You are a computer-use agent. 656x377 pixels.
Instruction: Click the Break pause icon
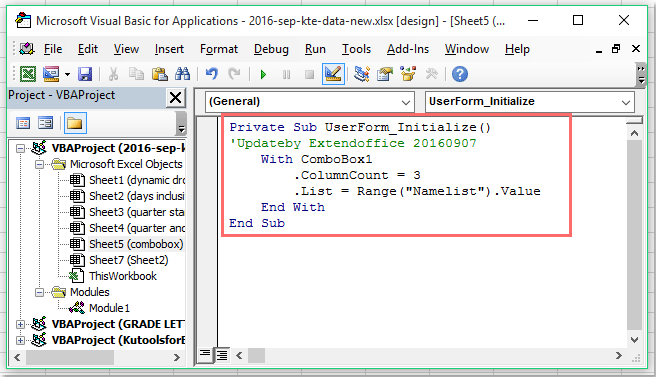[x=286, y=75]
